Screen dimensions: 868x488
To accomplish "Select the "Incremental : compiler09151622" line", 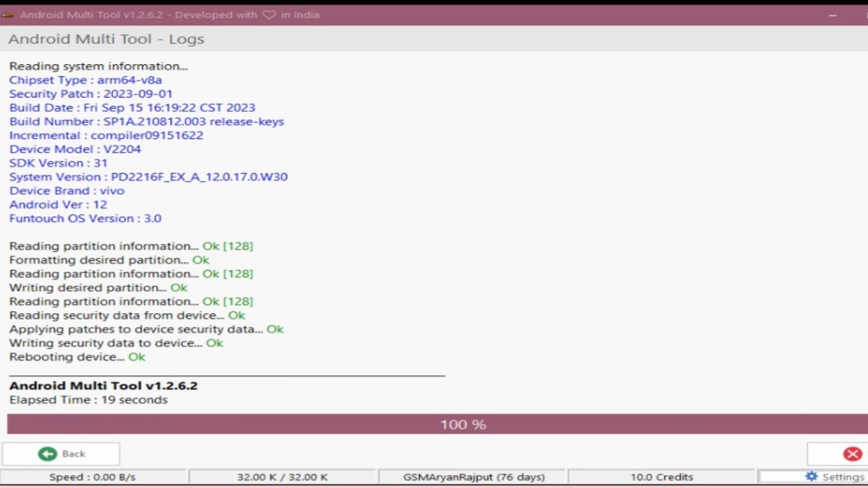I will point(106,136).
